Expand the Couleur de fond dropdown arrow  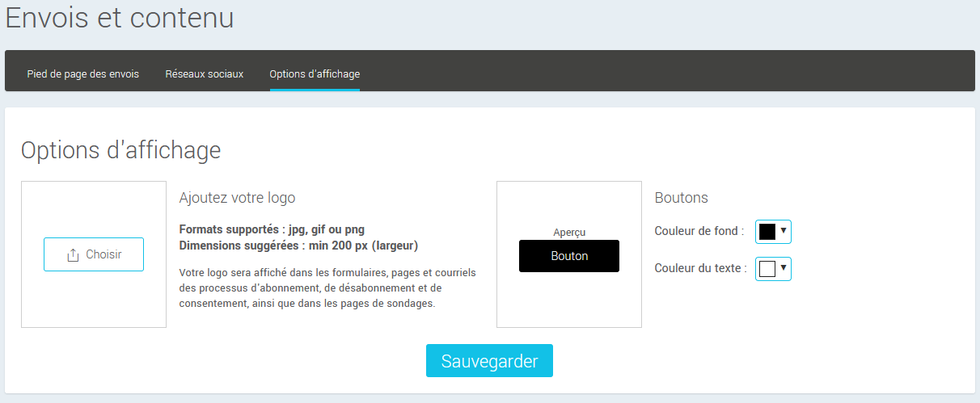pos(784,232)
